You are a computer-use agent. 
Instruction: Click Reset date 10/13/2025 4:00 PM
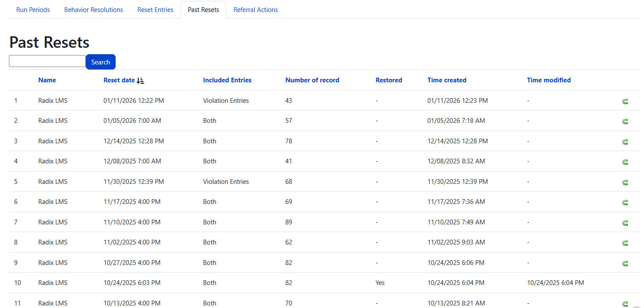[x=132, y=303]
